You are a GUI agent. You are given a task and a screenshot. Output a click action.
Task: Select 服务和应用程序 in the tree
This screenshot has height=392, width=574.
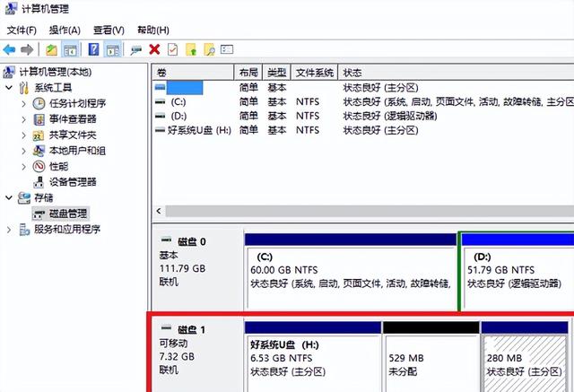pos(67,230)
